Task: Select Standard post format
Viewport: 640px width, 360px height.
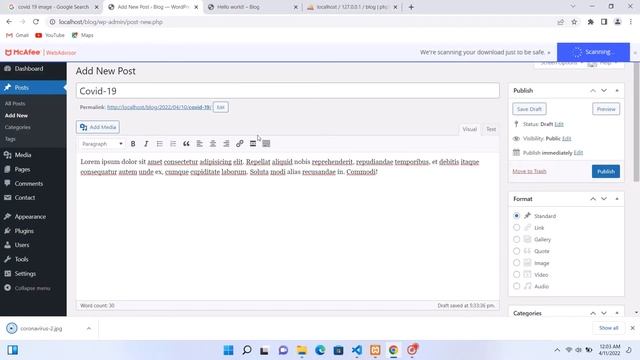Action: tap(516, 216)
